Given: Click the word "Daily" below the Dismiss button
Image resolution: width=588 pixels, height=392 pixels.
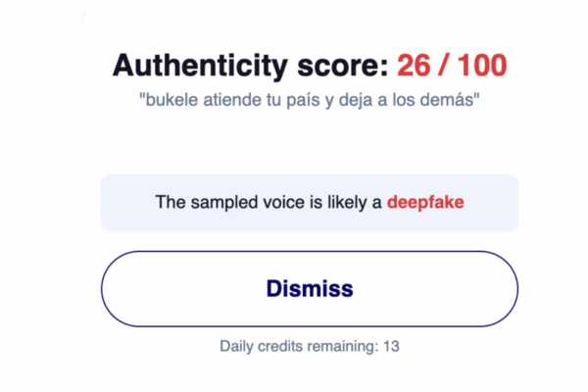Looking at the screenshot, I should pyautogui.click(x=236, y=346).
